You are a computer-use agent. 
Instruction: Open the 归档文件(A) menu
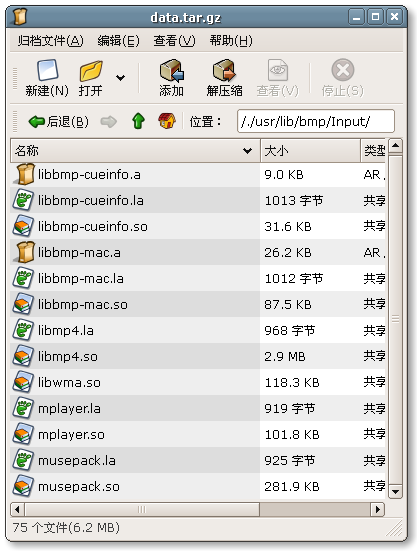51,41
